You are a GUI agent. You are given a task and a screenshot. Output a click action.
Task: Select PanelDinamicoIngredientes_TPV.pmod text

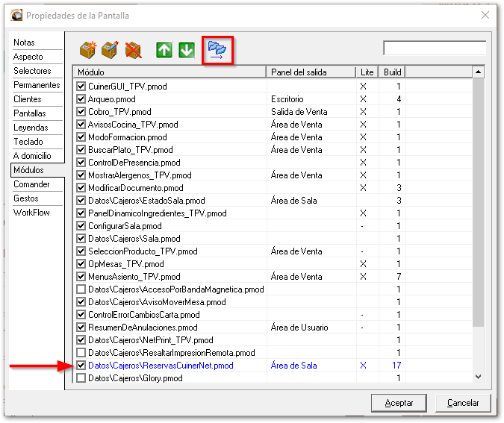158,213
